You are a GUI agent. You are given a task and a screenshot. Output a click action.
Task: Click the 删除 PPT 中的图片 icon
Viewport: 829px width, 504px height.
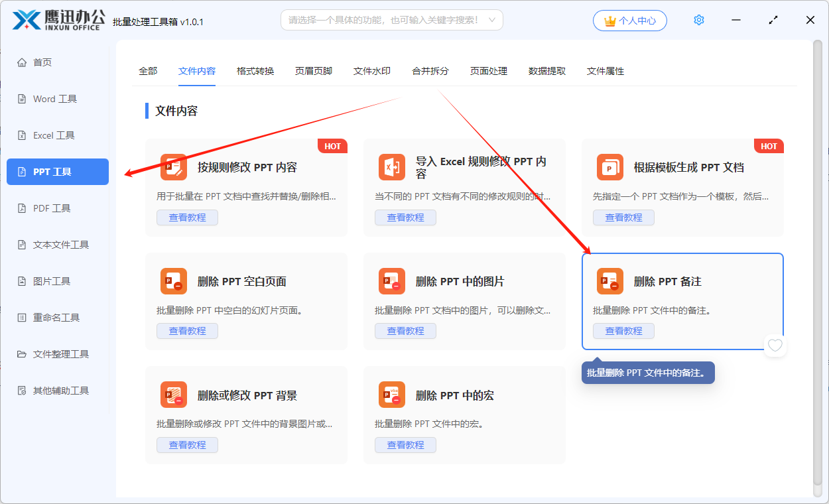[391, 281]
